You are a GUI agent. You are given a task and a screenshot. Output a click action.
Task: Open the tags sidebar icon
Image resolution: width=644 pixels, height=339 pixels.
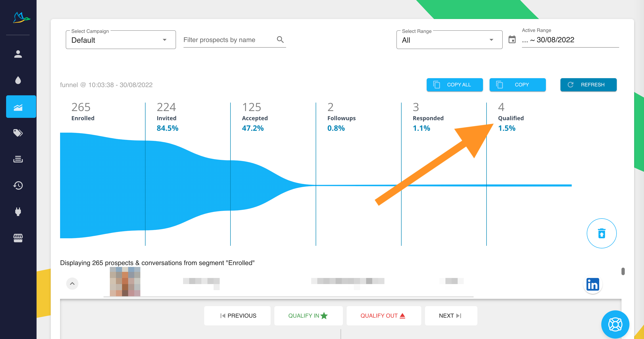[18, 133]
